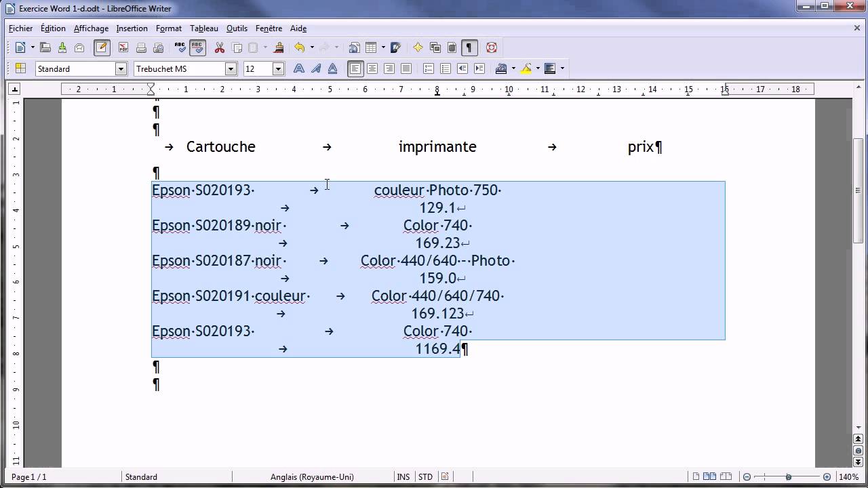The image size is (868, 488).
Task: Align text right
Action: [x=389, y=68]
